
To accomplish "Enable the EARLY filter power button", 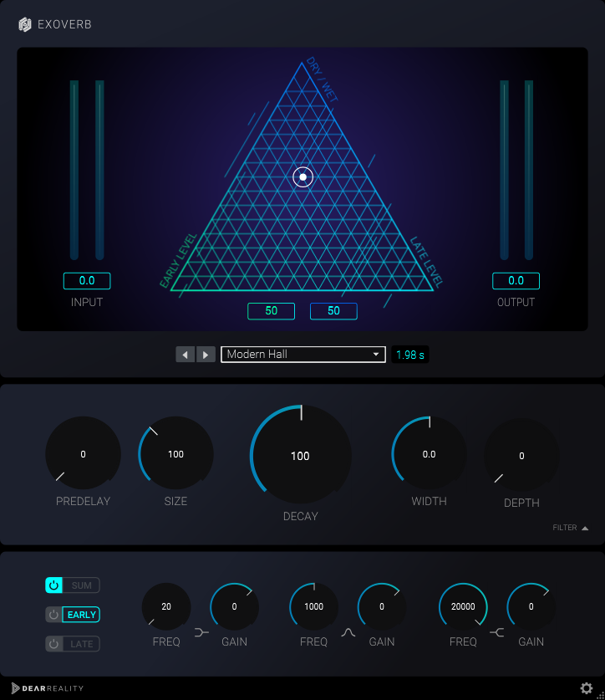I will tap(53, 615).
